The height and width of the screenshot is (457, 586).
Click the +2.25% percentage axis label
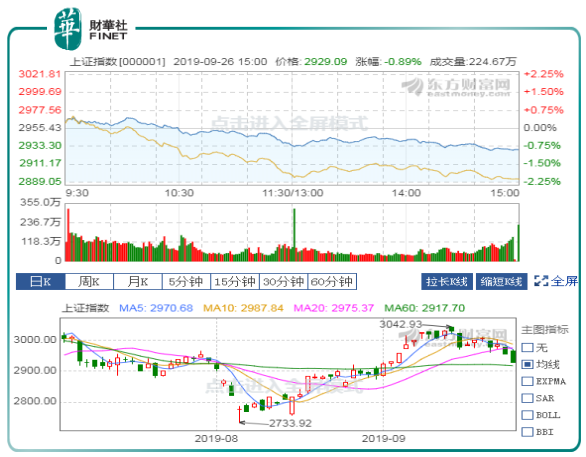544,74
